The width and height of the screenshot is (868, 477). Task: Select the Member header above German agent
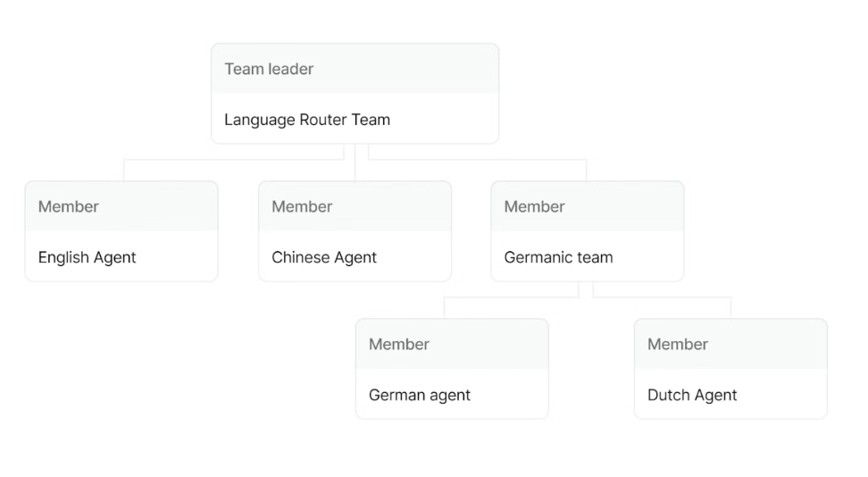click(398, 344)
